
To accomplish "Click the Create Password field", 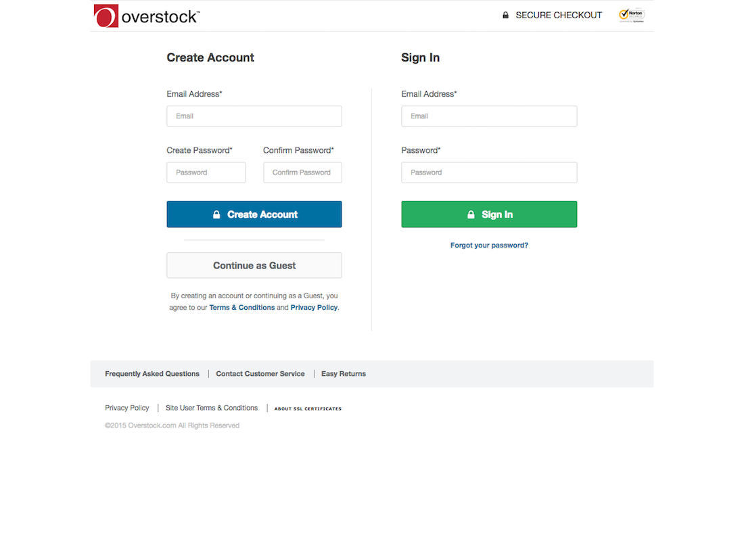I will click(206, 172).
